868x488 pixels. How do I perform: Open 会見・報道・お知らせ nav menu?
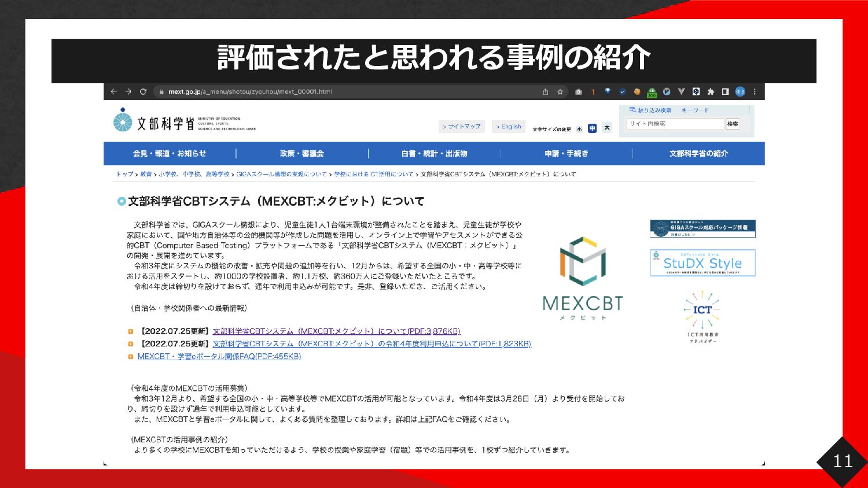click(x=170, y=153)
